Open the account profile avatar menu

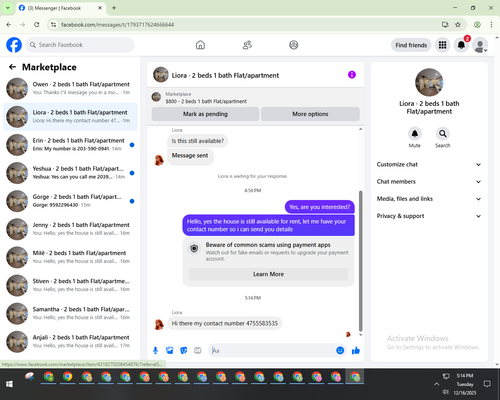tap(480, 45)
